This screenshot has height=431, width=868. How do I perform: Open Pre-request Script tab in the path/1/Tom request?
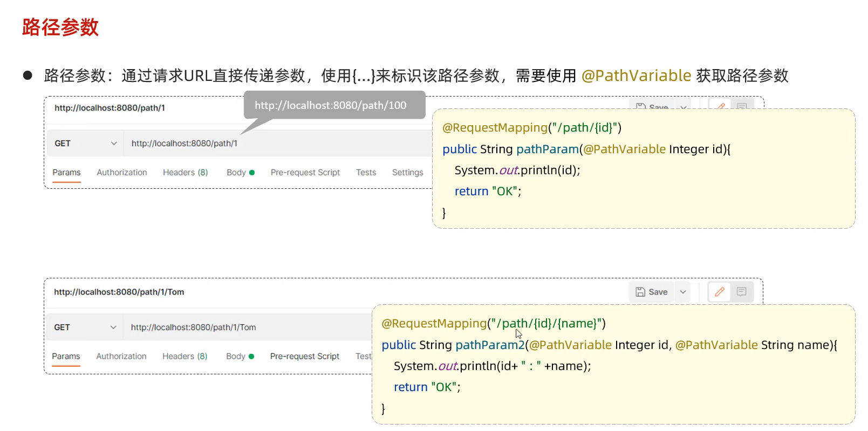pos(304,357)
